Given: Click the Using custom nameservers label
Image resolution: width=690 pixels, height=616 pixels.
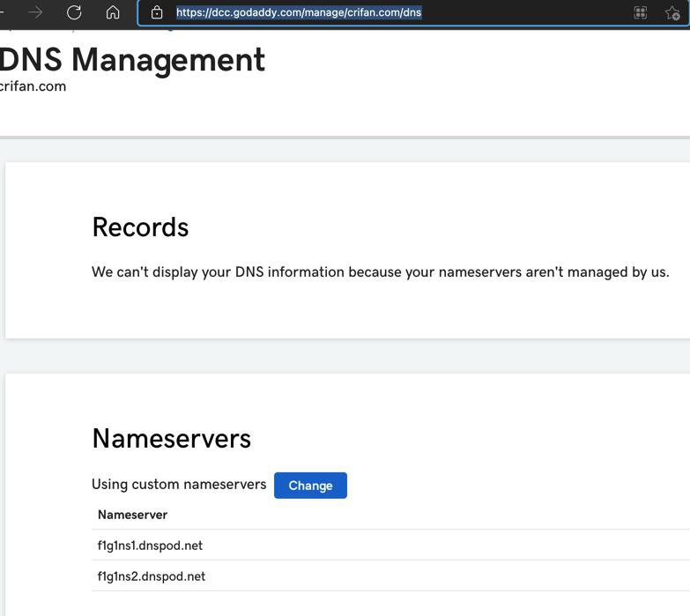Looking at the screenshot, I should [179, 485].
